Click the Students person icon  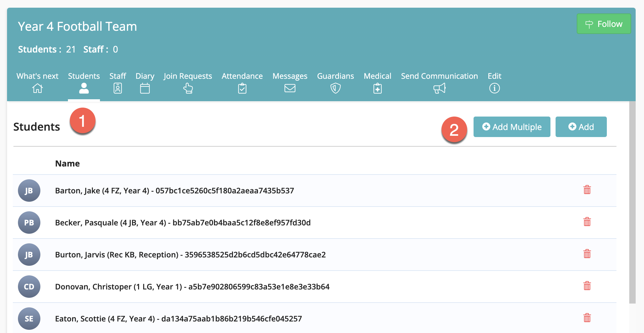(x=84, y=88)
